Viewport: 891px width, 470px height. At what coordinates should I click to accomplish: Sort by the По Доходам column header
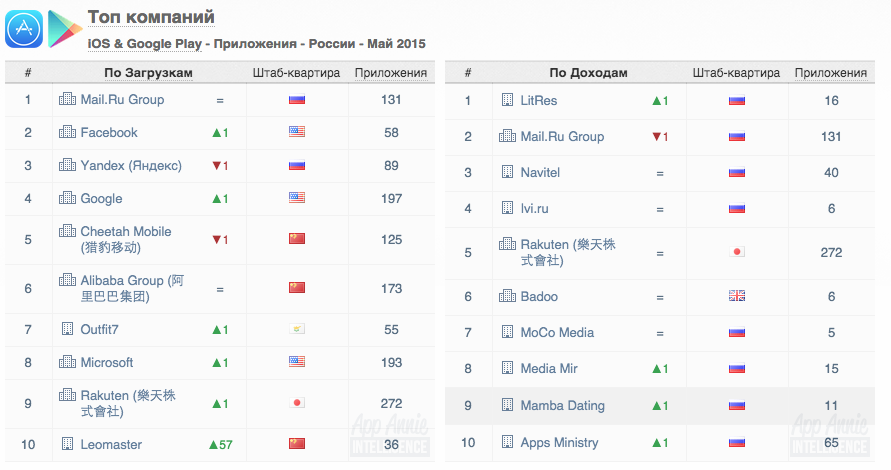(589, 73)
